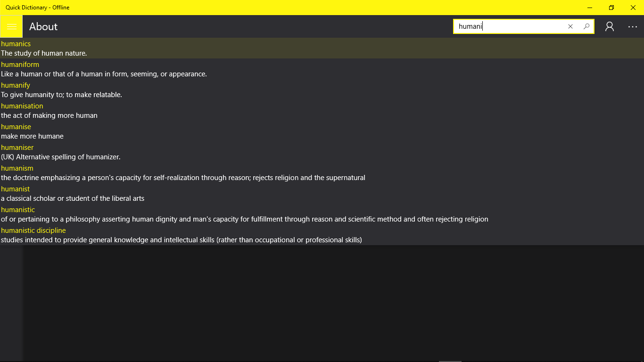
Task: Open the hamburger navigation menu
Action: pyautogui.click(x=11, y=26)
